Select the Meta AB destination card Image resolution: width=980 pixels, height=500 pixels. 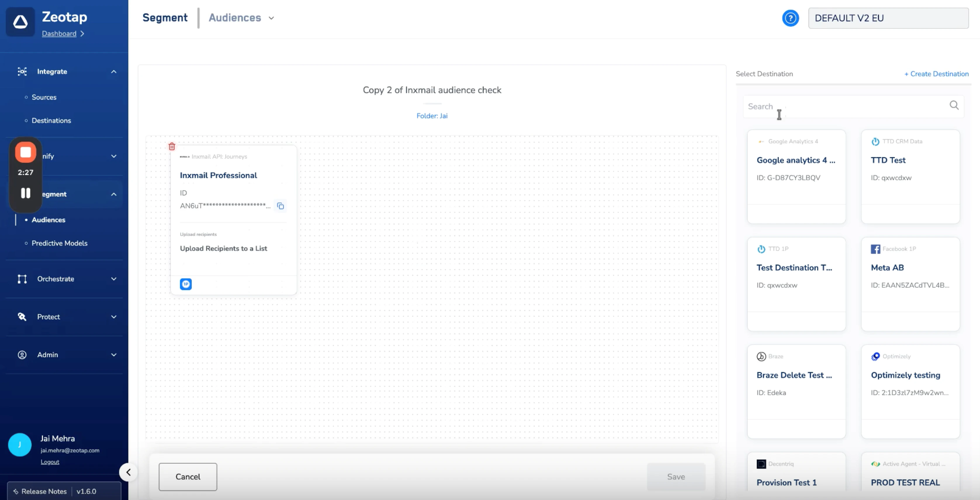(x=910, y=284)
